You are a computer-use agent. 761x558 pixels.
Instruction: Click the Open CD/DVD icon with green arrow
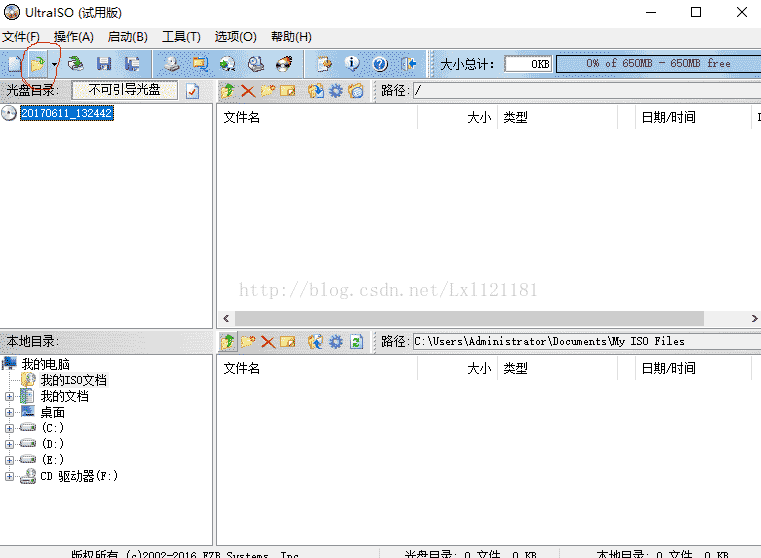point(76,64)
